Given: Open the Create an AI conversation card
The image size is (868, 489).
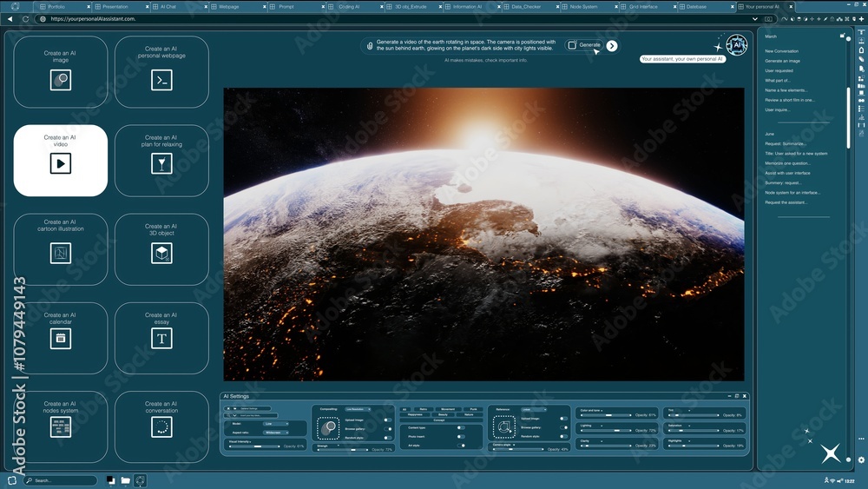Looking at the screenshot, I should tap(161, 426).
